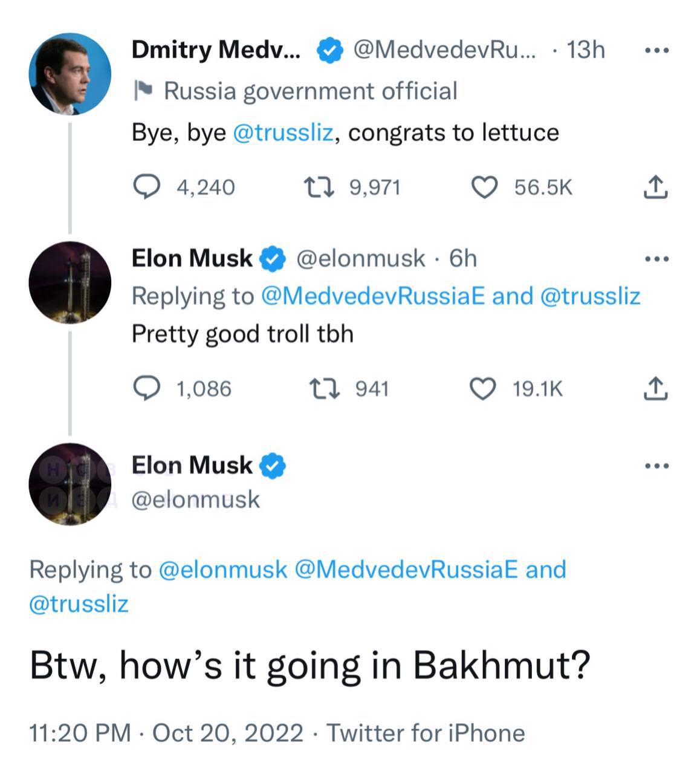Viewport: 700px width, 774px height.
Task: Click the "Twitter for iPhone" source label
Action: coord(426,733)
